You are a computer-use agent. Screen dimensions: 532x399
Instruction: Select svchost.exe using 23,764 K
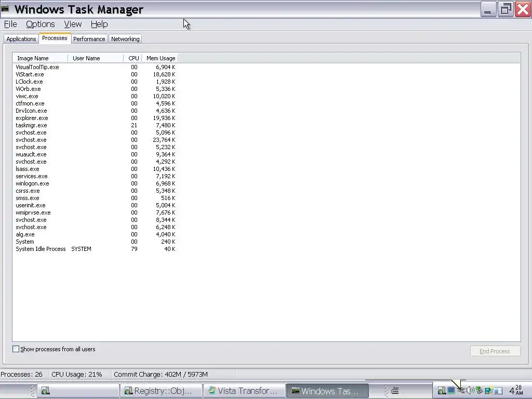click(96, 140)
